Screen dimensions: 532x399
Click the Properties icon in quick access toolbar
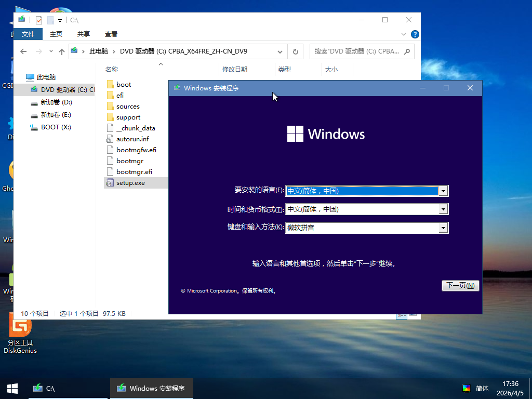tap(39, 20)
